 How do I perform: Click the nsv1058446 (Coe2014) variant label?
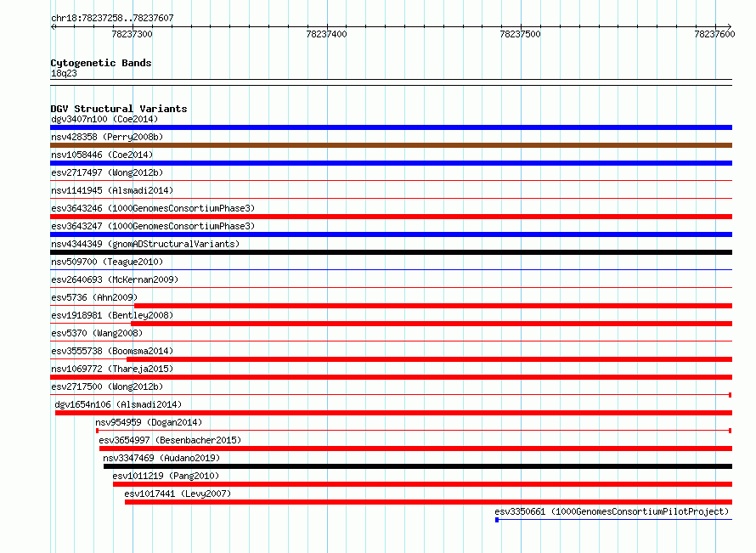point(102,155)
